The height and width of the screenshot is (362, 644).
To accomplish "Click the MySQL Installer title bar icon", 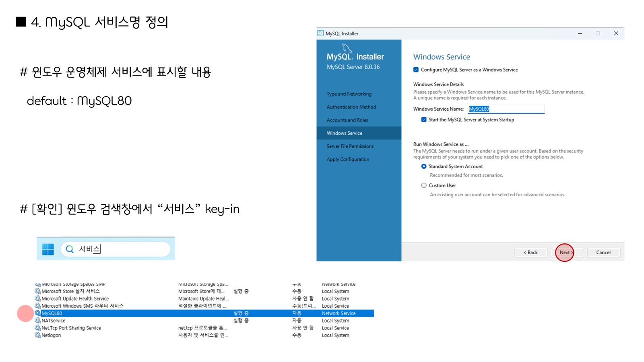I will point(320,33).
